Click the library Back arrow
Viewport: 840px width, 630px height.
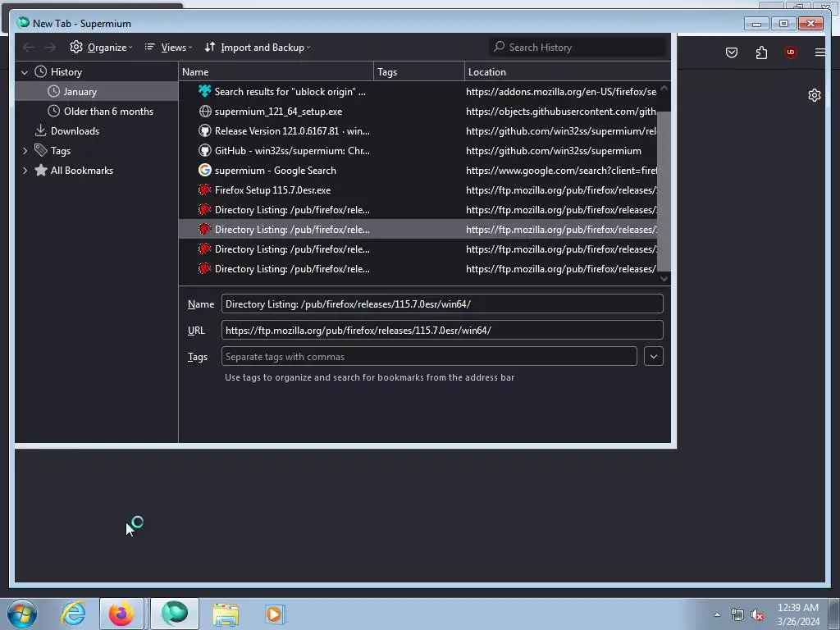[x=29, y=47]
